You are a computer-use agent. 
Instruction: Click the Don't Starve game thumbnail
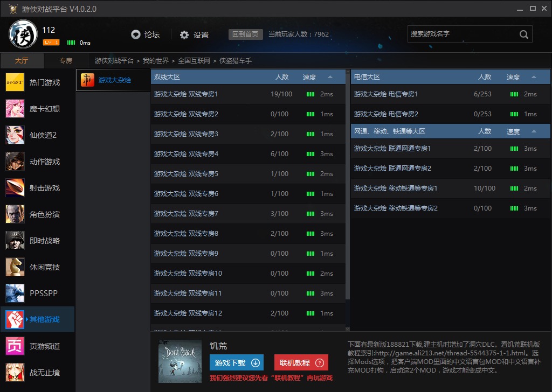click(x=180, y=361)
